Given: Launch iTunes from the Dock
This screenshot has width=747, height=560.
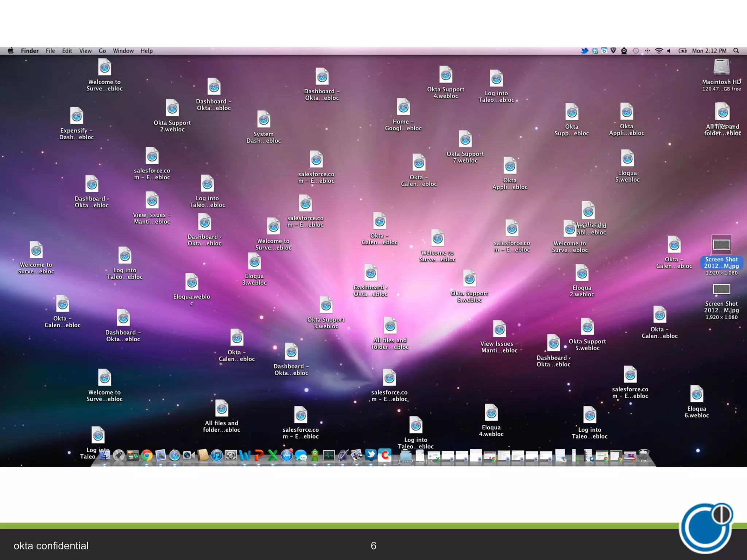Looking at the screenshot, I should pos(217,455).
